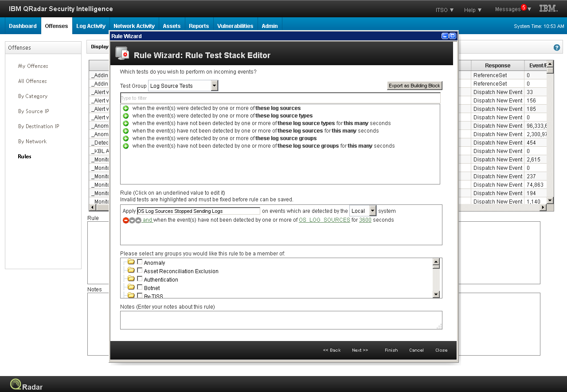The width and height of the screenshot is (567, 392).
Task: Click the Anomaly folder icon
Action: point(131,262)
